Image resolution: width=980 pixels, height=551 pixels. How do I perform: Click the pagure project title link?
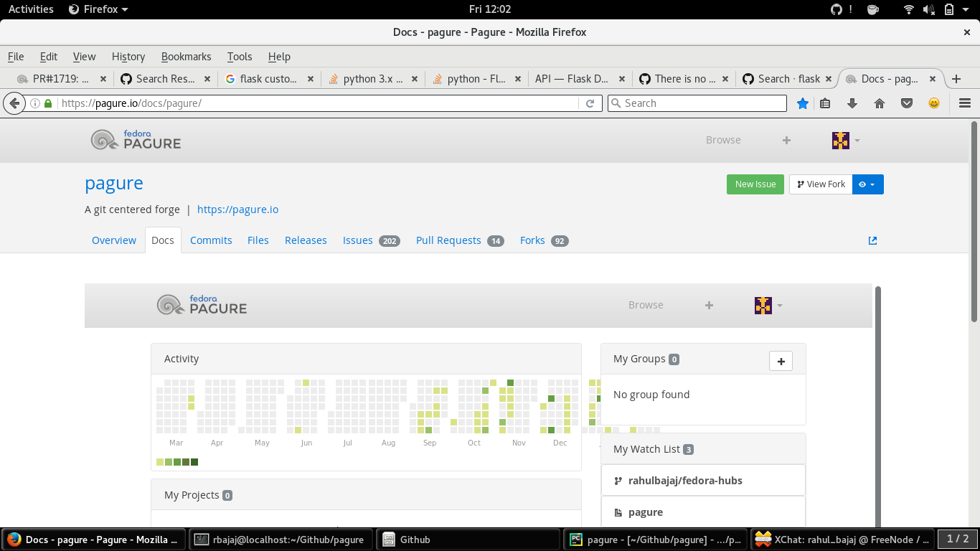pyautogui.click(x=114, y=183)
